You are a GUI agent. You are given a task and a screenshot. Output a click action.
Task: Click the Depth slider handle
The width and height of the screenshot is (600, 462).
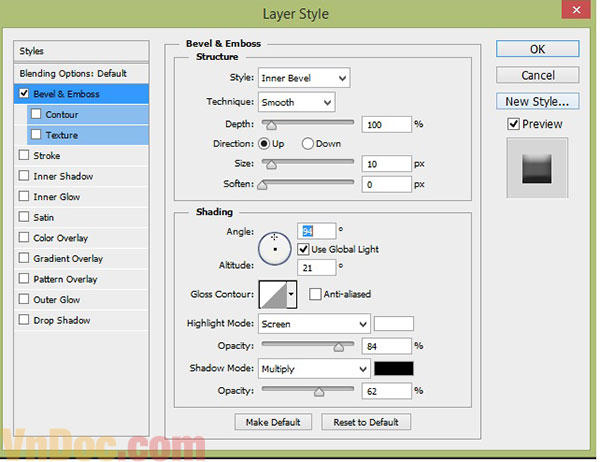tap(271, 125)
